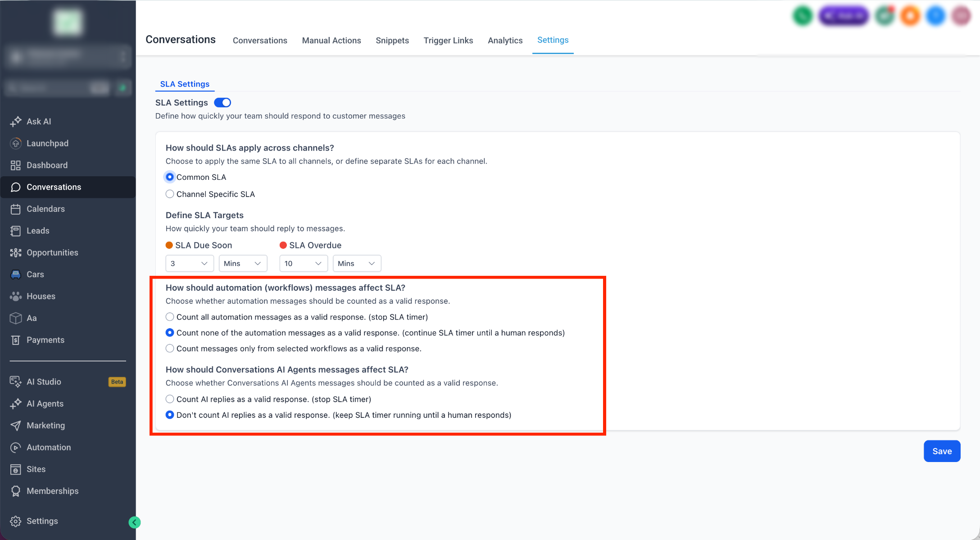Open the Opportunities icon
Screen dimensions: 980x540
tap(16, 252)
